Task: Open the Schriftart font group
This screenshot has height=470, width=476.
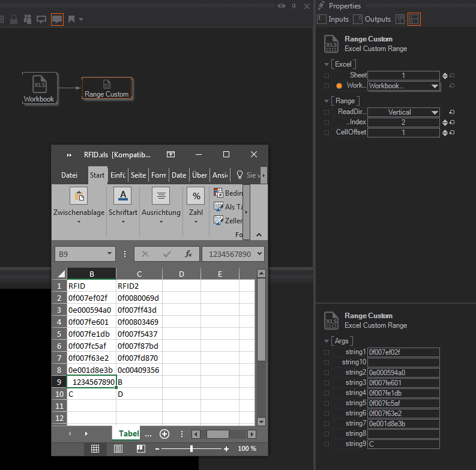Action: click(x=122, y=205)
